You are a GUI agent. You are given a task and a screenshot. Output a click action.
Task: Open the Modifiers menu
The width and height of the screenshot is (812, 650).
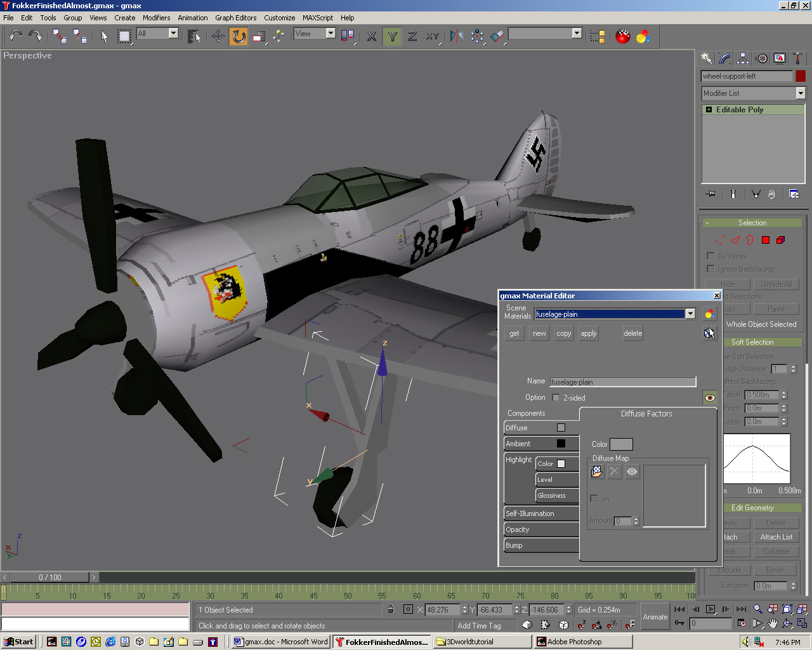(156, 18)
